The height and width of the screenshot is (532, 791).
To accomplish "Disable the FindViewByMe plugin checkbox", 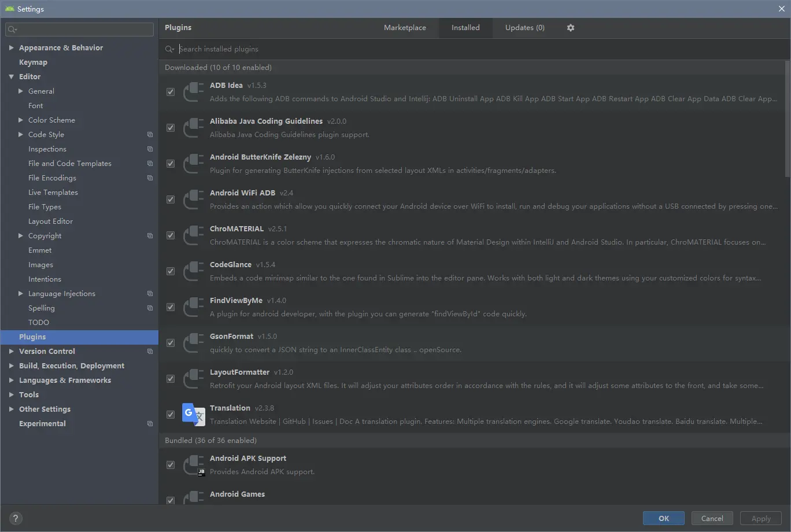I will point(171,307).
